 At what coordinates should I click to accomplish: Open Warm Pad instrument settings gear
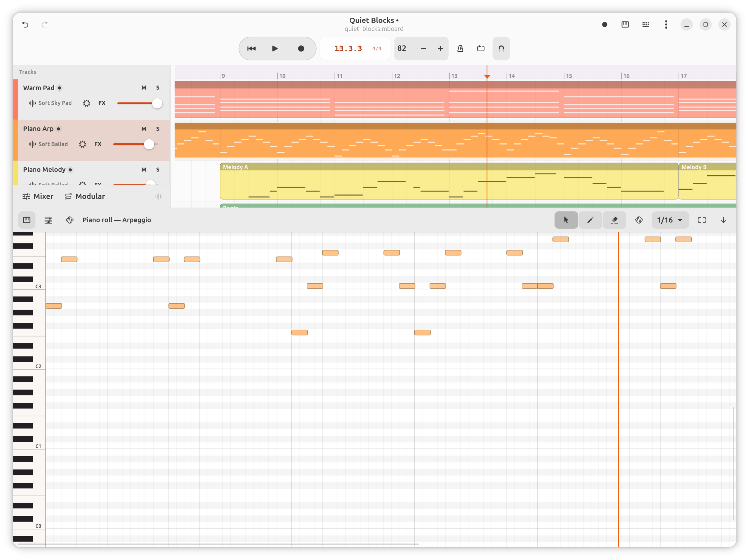(x=87, y=103)
